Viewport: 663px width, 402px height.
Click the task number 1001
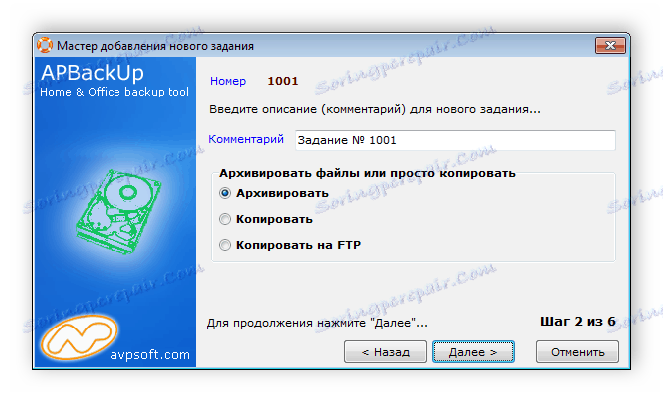point(283,81)
